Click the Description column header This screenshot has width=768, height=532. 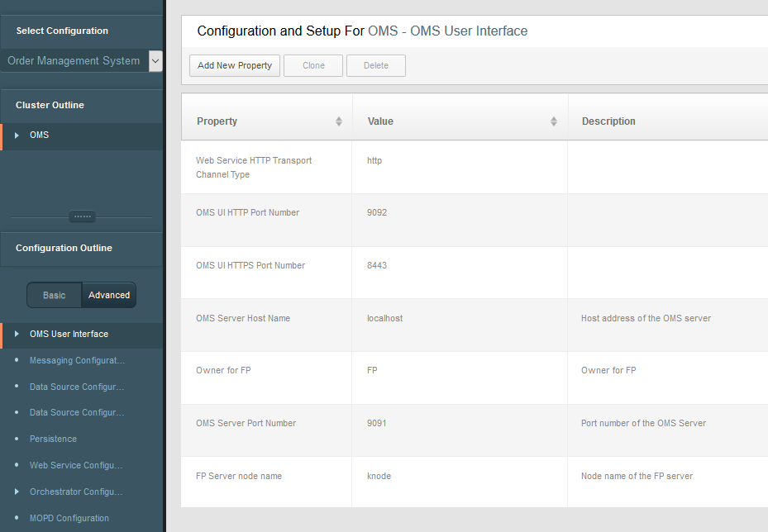pos(608,121)
